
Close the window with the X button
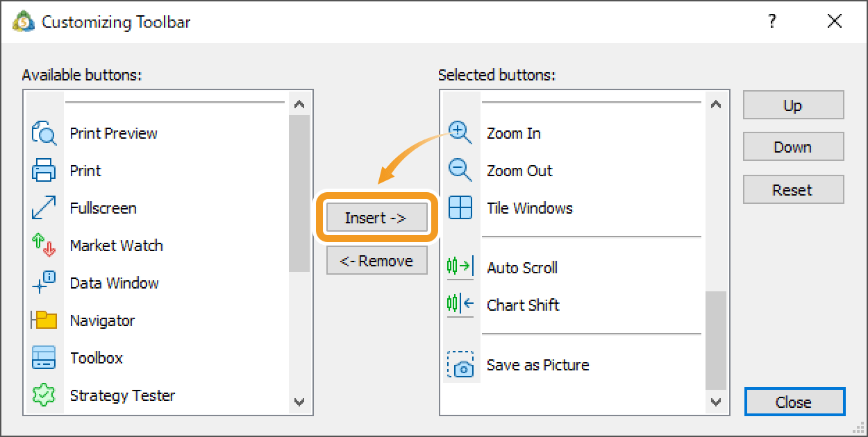pyautogui.click(x=835, y=22)
